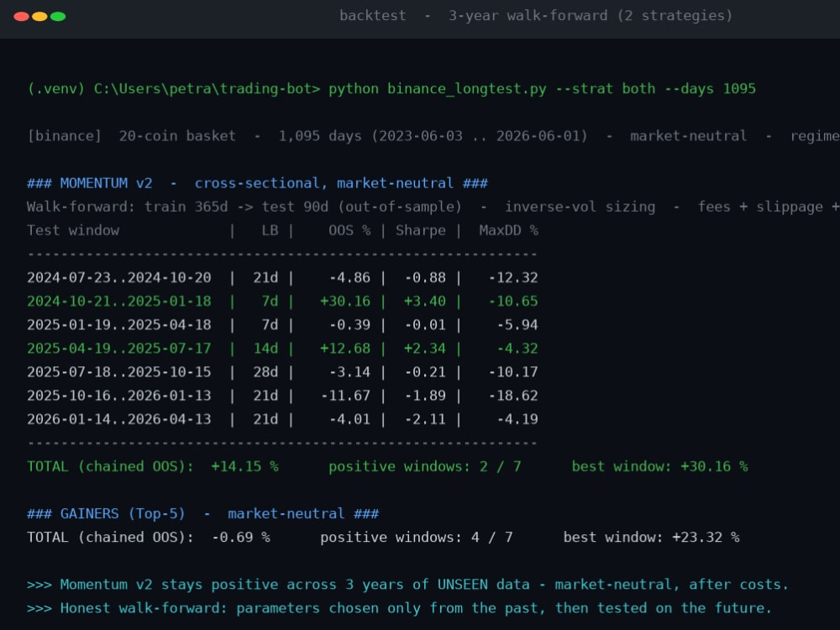Click the 'Test window' column header

[73, 230]
